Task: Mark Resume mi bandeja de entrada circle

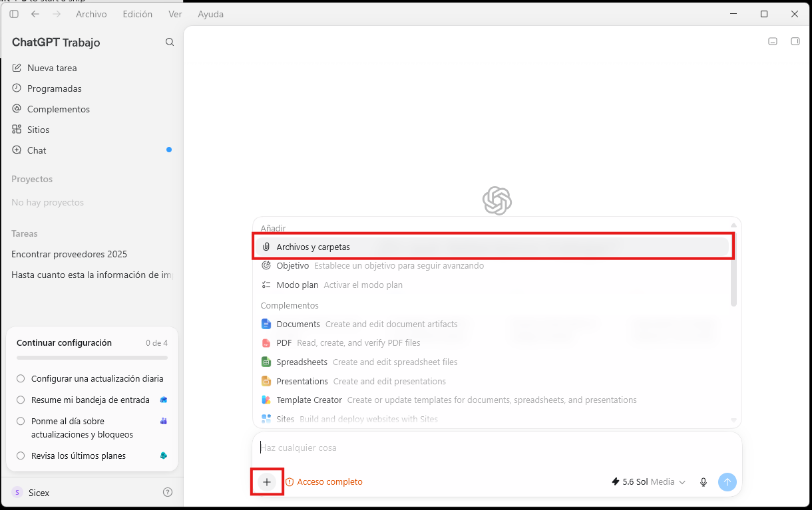Action: click(x=21, y=400)
